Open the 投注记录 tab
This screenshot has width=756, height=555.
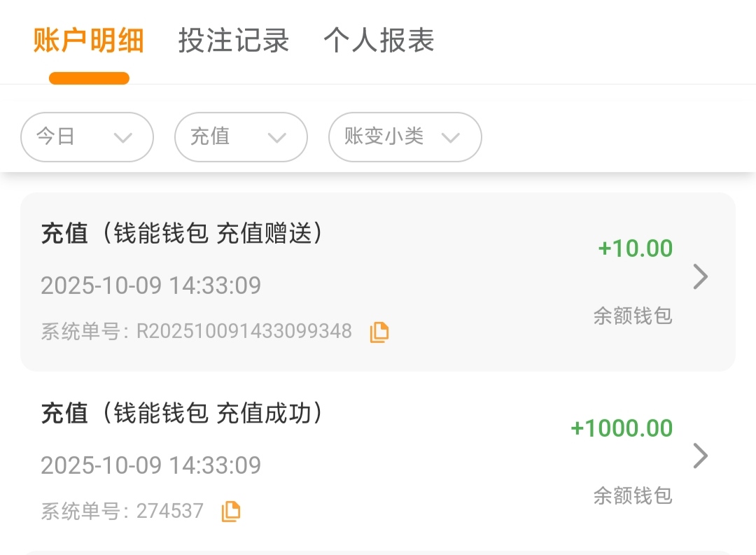[x=234, y=41]
